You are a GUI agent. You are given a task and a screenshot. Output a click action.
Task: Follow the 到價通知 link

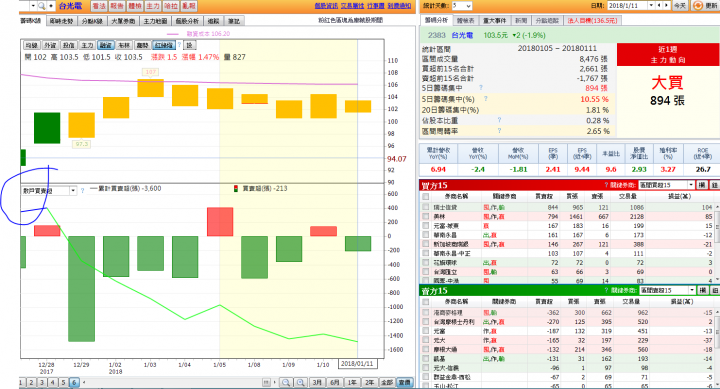pos(399,6)
